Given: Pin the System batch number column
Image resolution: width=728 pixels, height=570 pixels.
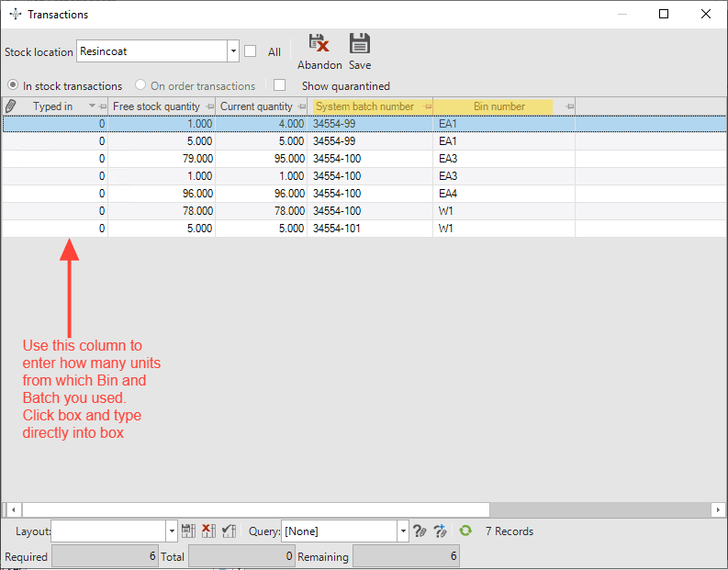Looking at the screenshot, I should tap(428, 106).
